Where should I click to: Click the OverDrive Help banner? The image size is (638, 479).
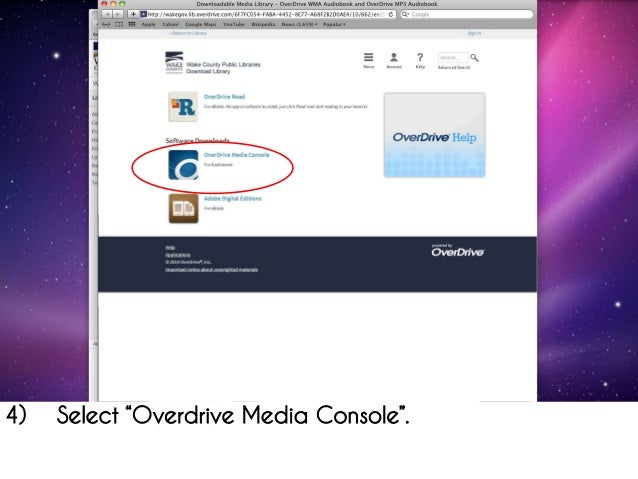pyautogui.click(x=434, y=135)
